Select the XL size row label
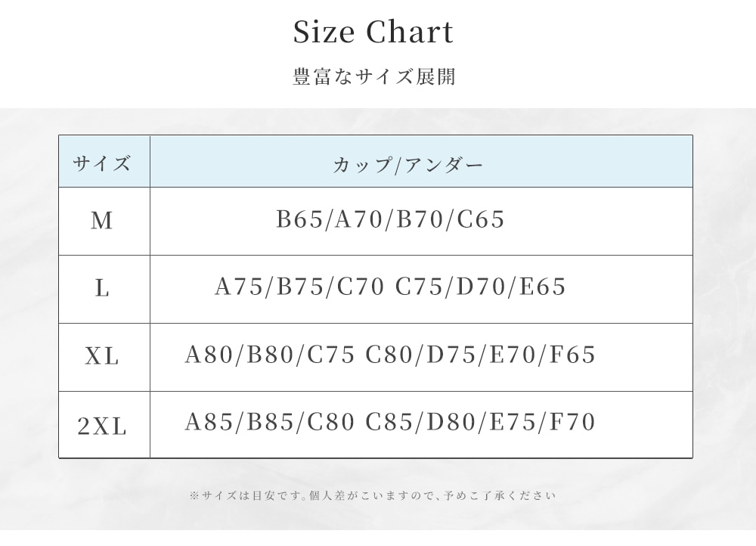Image resolution: width=756 pixels, height=546 pixels. pyautogui.click(x=102, y=356)
